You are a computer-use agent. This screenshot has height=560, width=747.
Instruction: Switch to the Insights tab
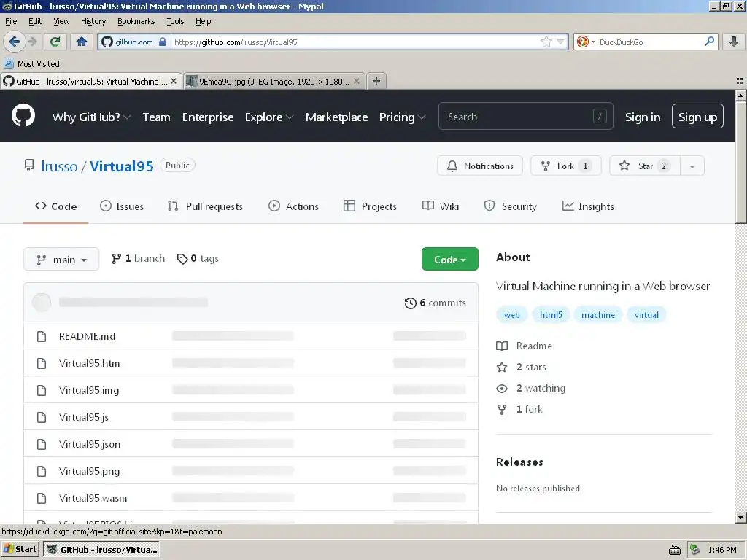point(589,206)
